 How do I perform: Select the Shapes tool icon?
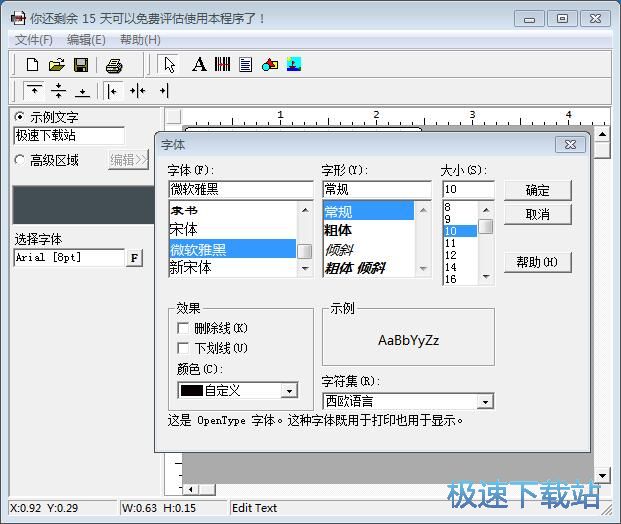tap(270, 65)
